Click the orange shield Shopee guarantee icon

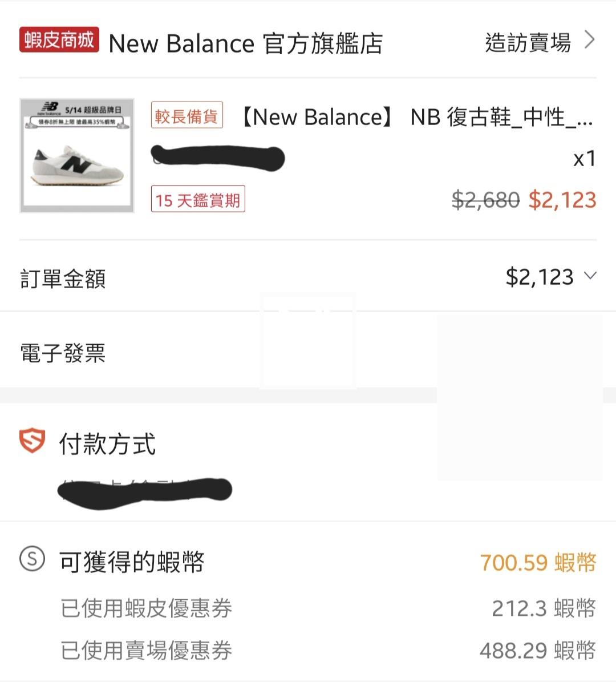click(32, 442)
